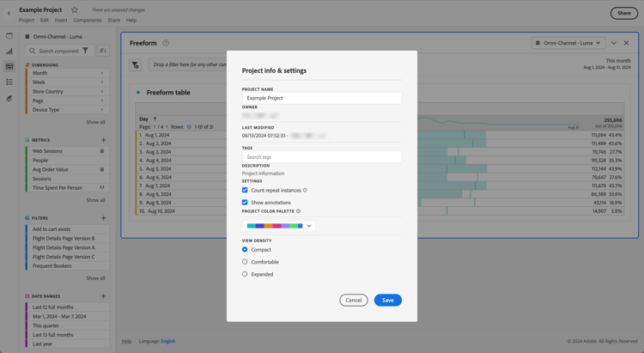644x353 pixels.
Task: Open Omni-Channel - Luma data view dropdown
Action: pyautogui.click(x=568, y=43)
